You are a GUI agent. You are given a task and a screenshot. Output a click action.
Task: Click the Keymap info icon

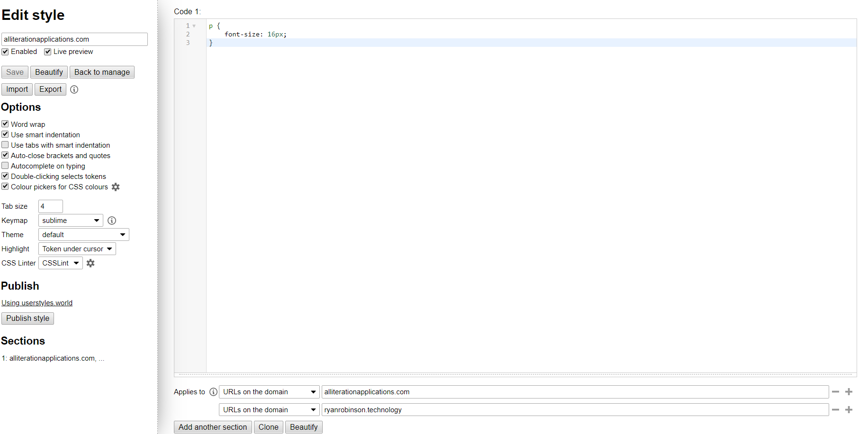click(111, 220)
